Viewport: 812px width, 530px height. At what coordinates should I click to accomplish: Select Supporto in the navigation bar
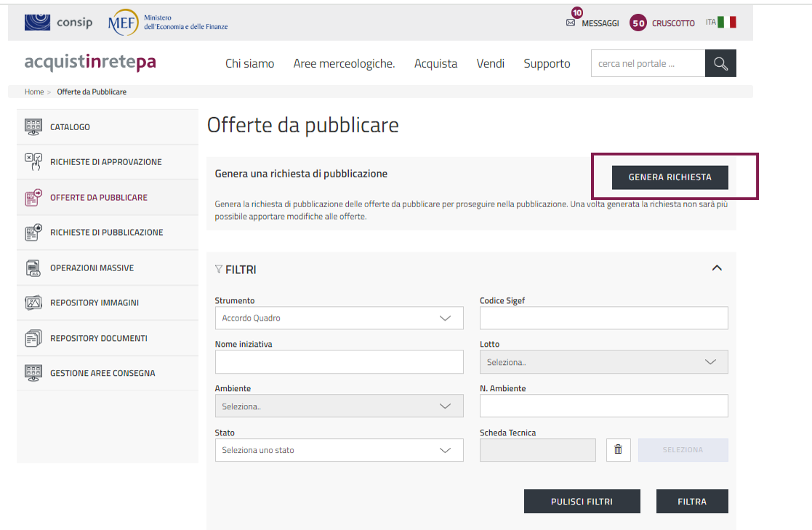(547, 64)
